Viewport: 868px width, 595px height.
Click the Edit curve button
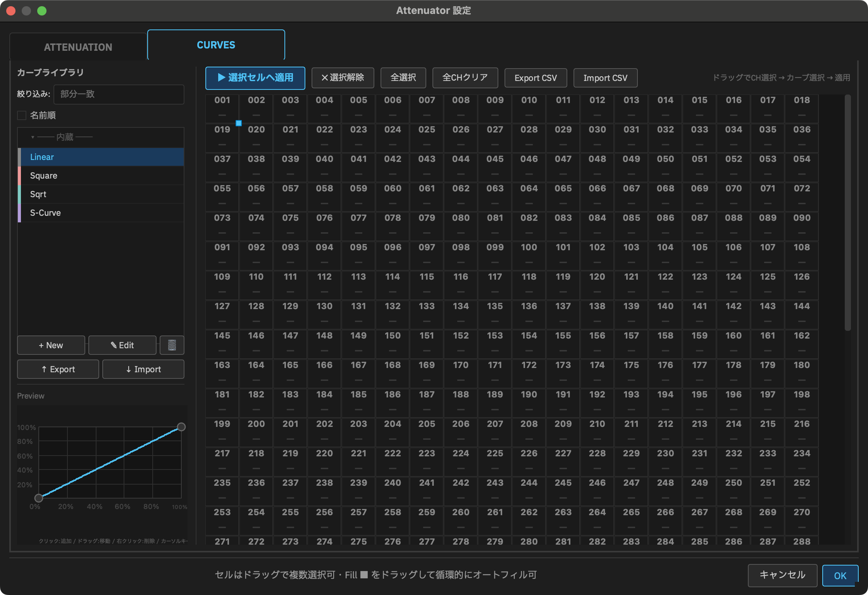[122, 345]
